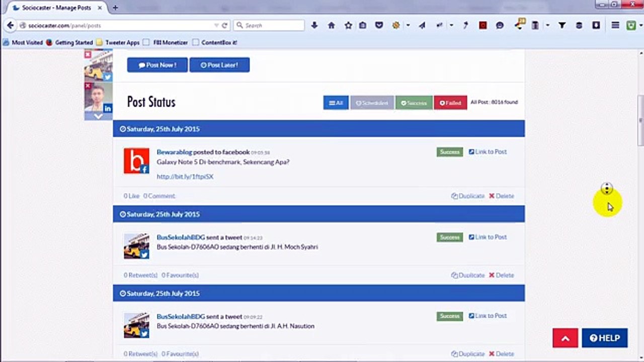Click the Pocket icon in the toolbar
Screen dimensions: 644x362
click(x=379, y=25)
